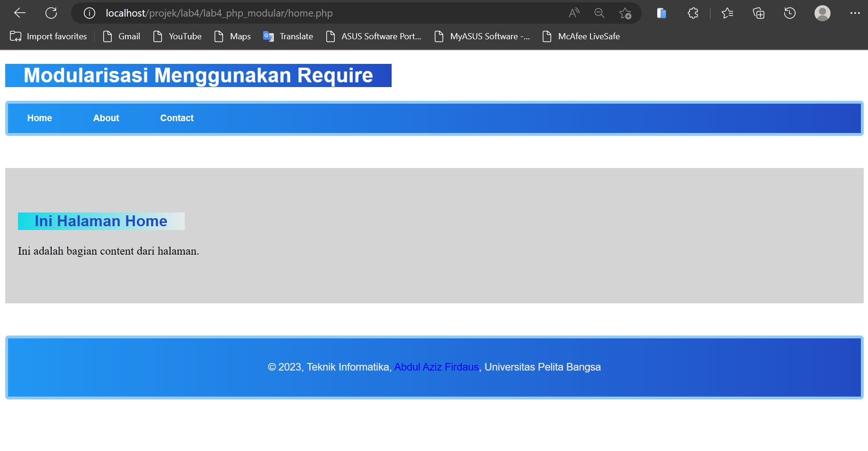View site information for localhost
This screenshot has width=868, height=451.
click(x=89, y=13)
